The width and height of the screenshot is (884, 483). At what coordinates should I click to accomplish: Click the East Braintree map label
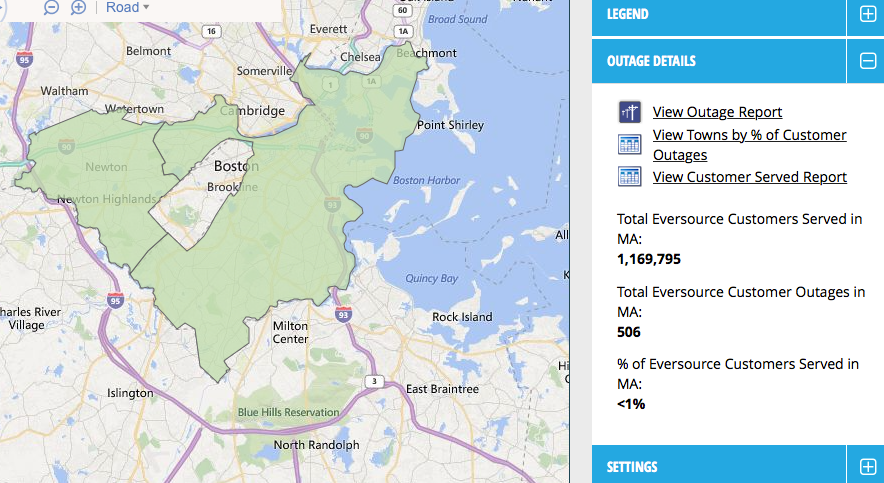pyautogui.click(x=442, y=389)
